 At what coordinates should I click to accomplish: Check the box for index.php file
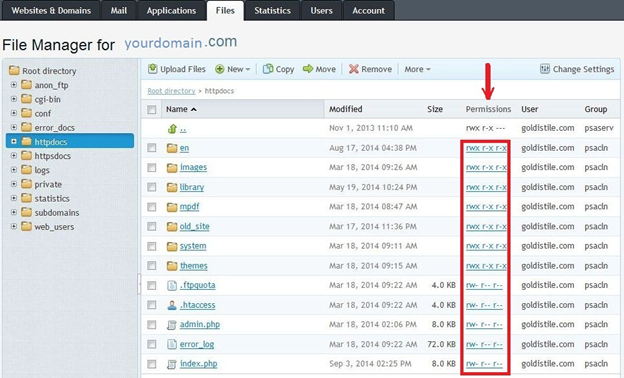[152, 364]
